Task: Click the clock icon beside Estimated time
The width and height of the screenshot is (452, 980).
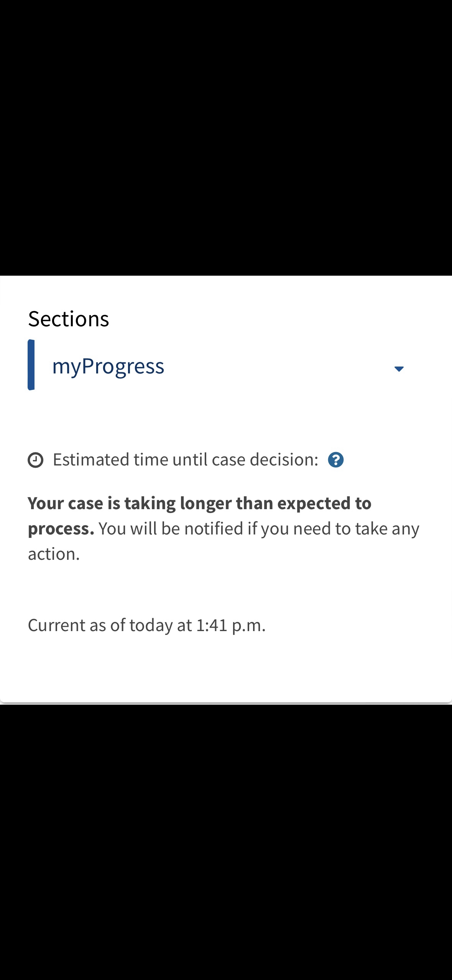Action: point(36,460)
